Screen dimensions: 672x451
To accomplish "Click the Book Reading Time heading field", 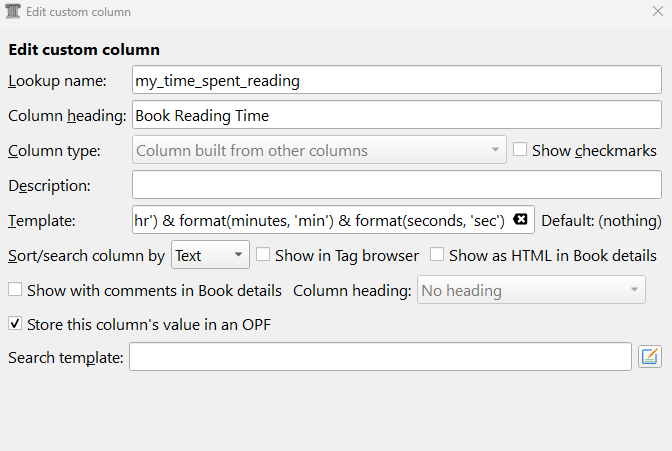I will point(396,115).
